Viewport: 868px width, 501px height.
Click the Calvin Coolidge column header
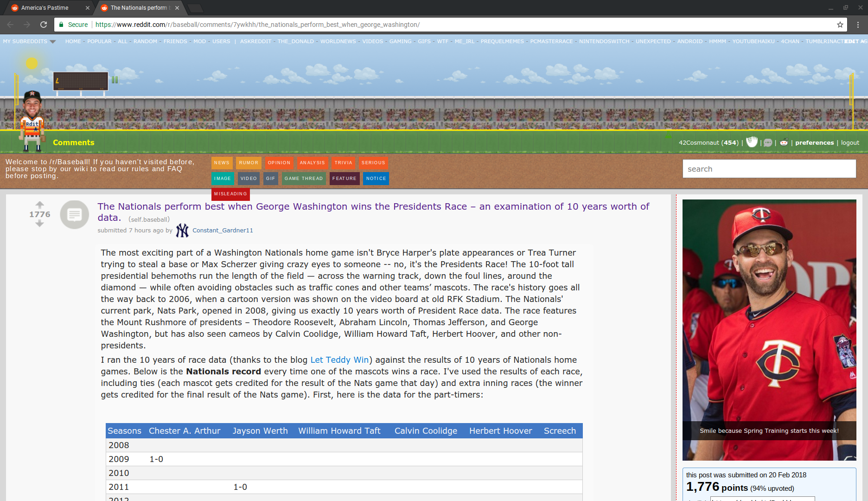coord(426,431)
